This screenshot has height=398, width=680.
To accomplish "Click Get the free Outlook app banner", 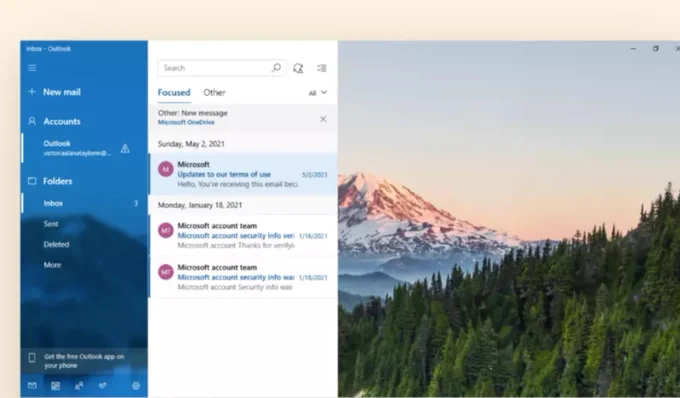I will [84, 361].
